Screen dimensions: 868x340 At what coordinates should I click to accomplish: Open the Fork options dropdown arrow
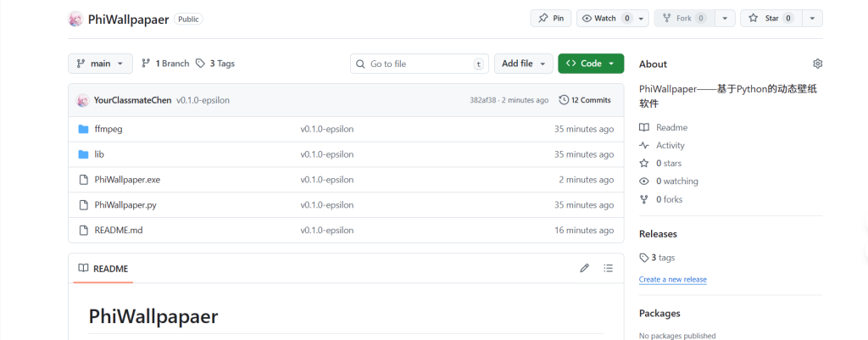(726, 19)
